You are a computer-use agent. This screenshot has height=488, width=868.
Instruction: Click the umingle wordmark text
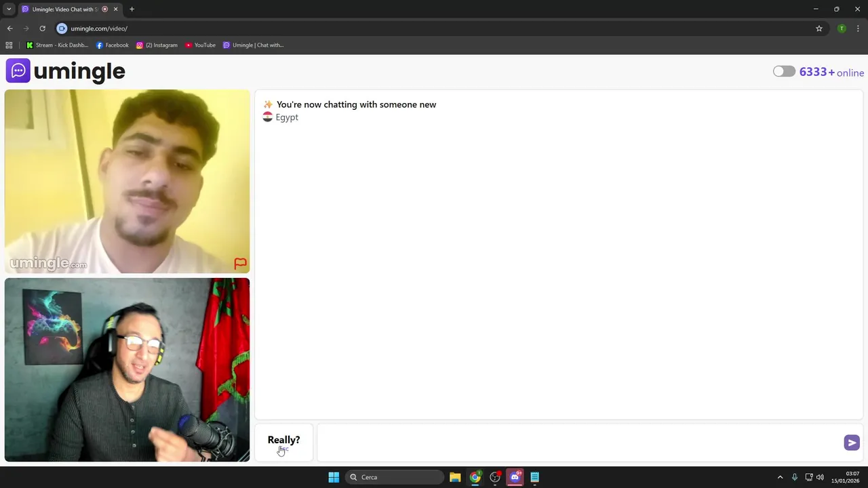click(79, 71)
